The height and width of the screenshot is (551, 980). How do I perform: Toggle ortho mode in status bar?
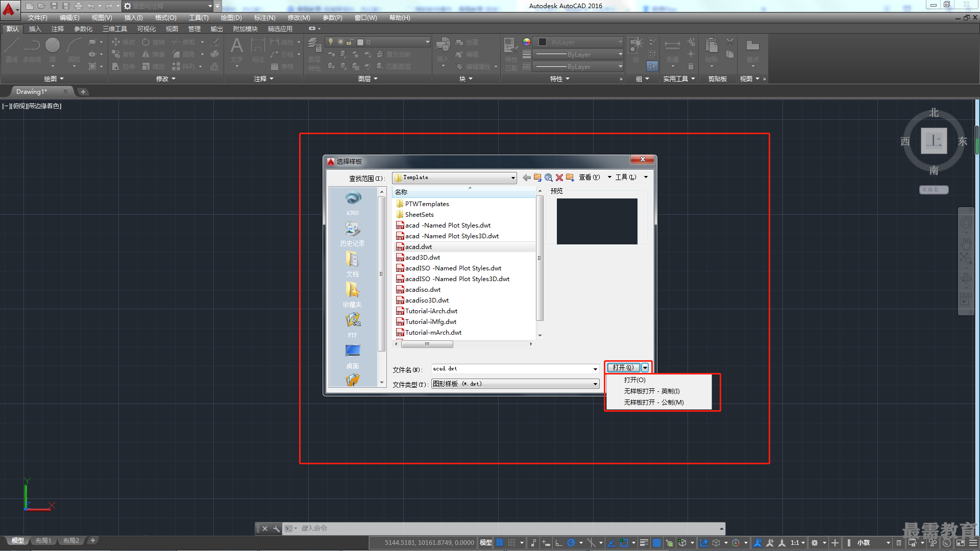click(559, 543)
